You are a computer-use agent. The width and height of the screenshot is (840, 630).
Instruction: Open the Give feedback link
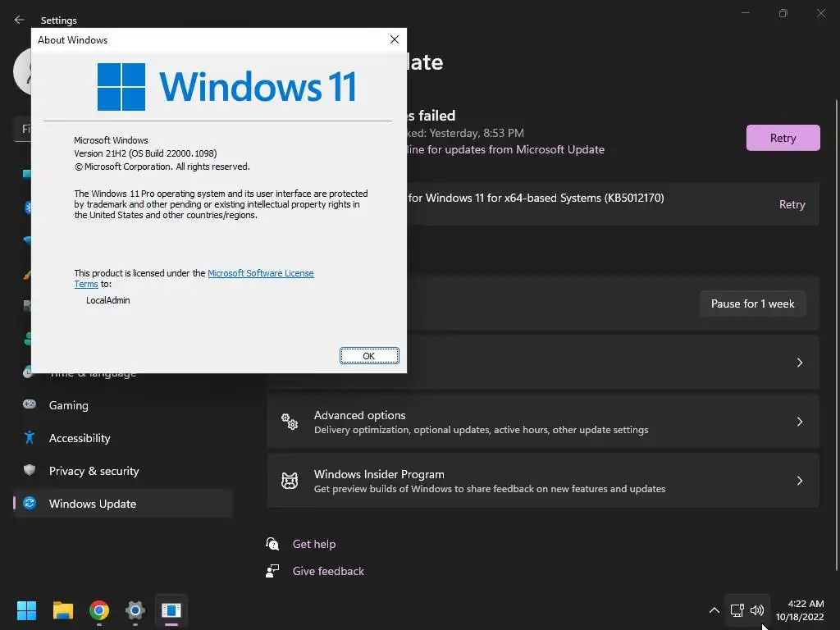328,571
